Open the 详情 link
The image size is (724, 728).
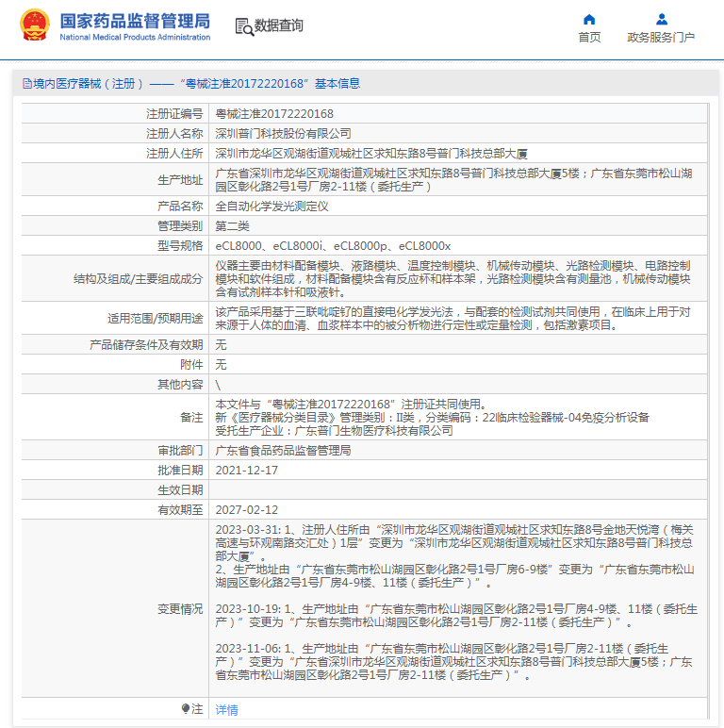tap(226, 709)
